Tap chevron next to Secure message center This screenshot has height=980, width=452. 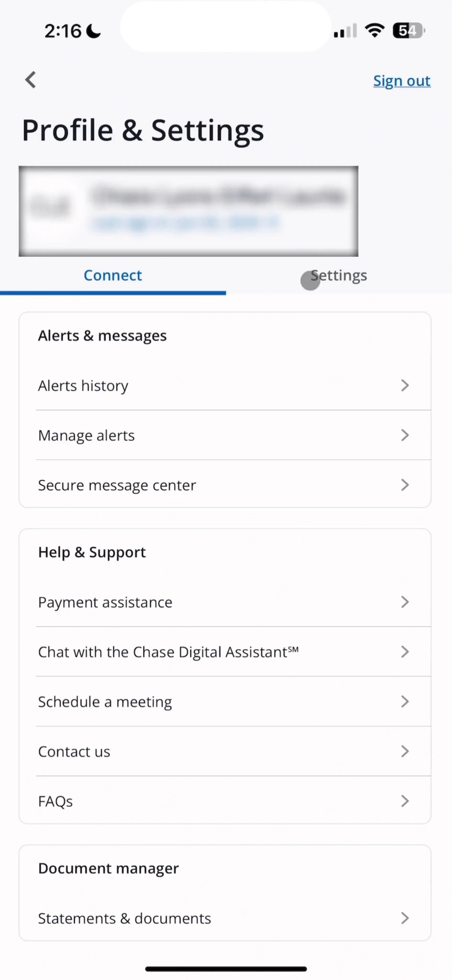point(405,485)
